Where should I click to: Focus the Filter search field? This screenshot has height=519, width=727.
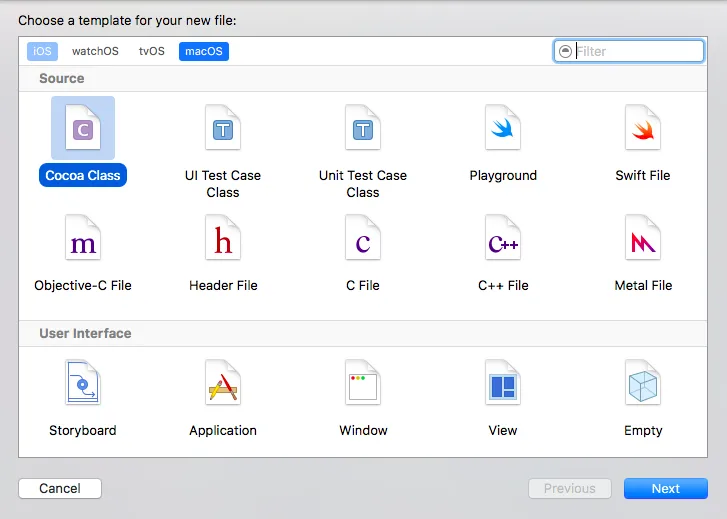[x=629, y=51]
